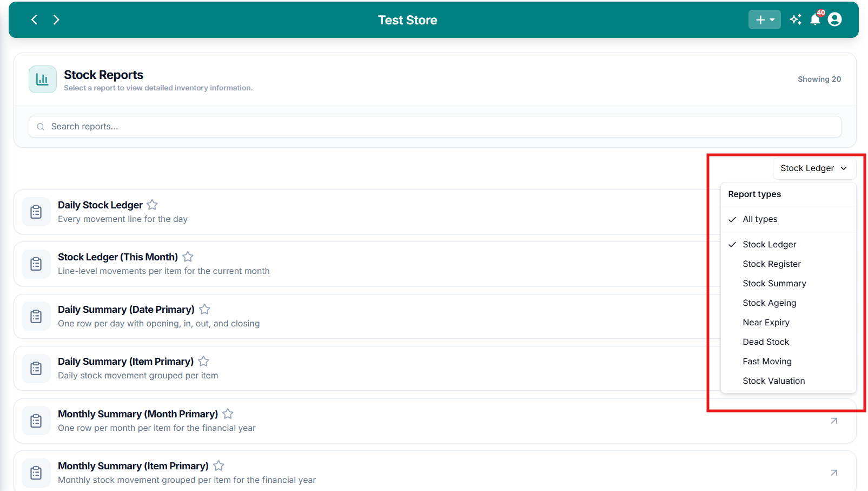
Task: Open the Daily Stock Ledger report title
Action: [x=100, y=205]
